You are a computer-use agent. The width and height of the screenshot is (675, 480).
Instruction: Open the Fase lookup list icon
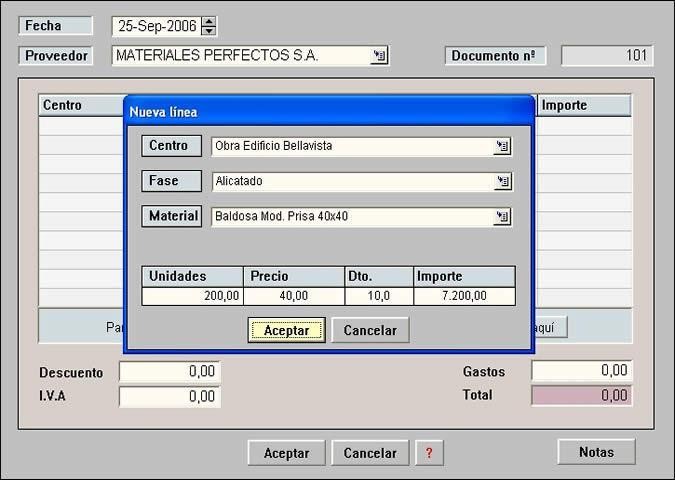pyautogui.click(x=502, y=182)
